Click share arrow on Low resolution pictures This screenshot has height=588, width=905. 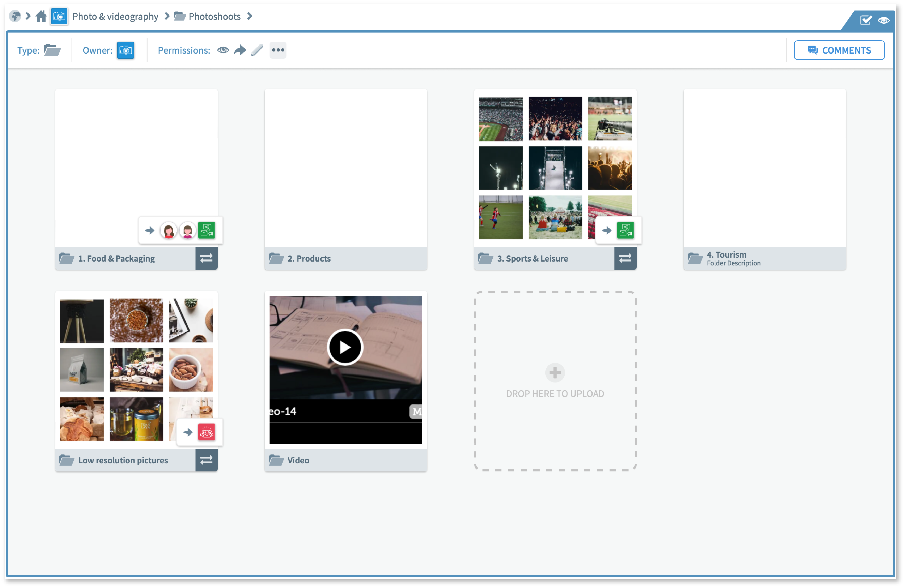188,432
